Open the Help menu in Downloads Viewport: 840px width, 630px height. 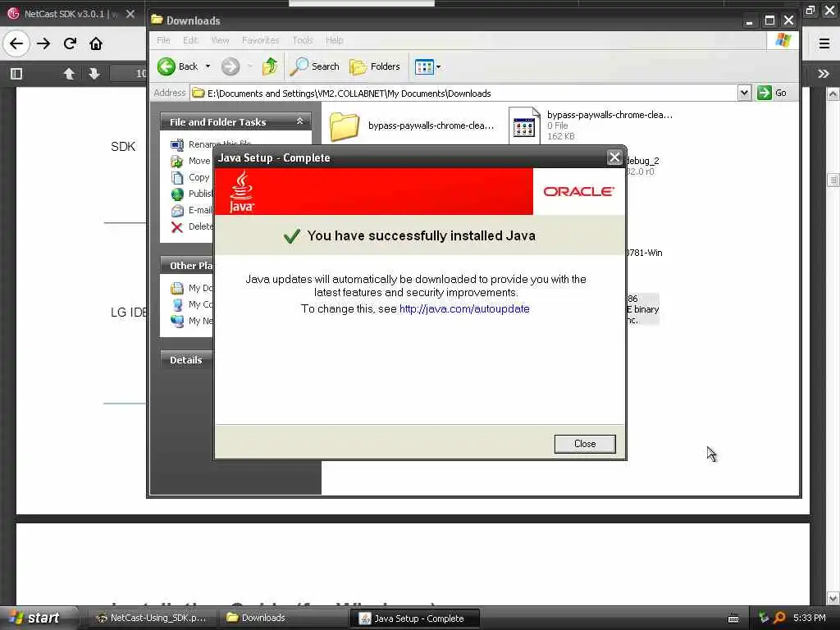(335, 40)
